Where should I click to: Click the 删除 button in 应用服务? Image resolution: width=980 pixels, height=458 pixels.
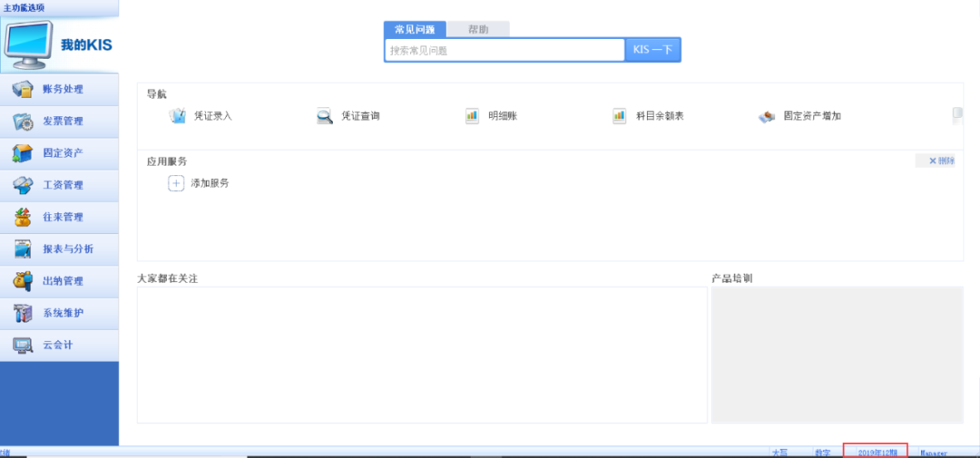click(936, 161)
